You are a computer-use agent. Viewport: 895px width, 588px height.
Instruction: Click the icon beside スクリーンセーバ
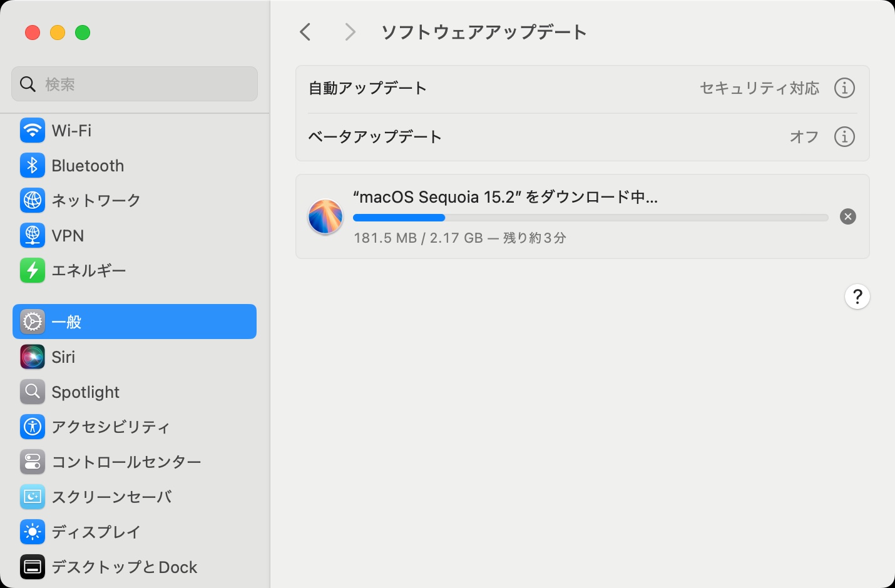pyautogui.click(x=32, y=497)
